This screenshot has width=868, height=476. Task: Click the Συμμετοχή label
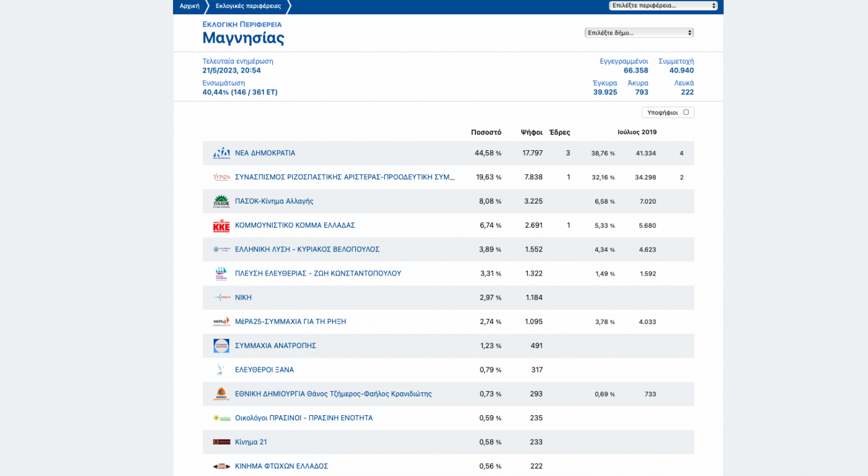[676, 61]
